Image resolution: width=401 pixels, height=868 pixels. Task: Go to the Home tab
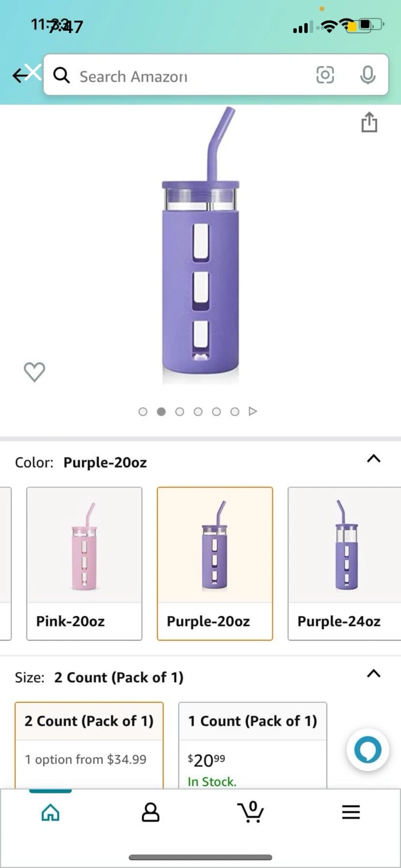pos(51,813)
